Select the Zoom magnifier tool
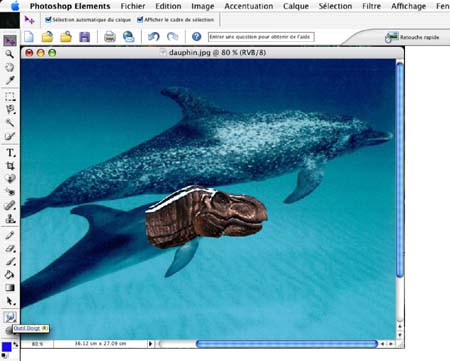The width and height of the screenshot is (450, 361). [10, 54]
